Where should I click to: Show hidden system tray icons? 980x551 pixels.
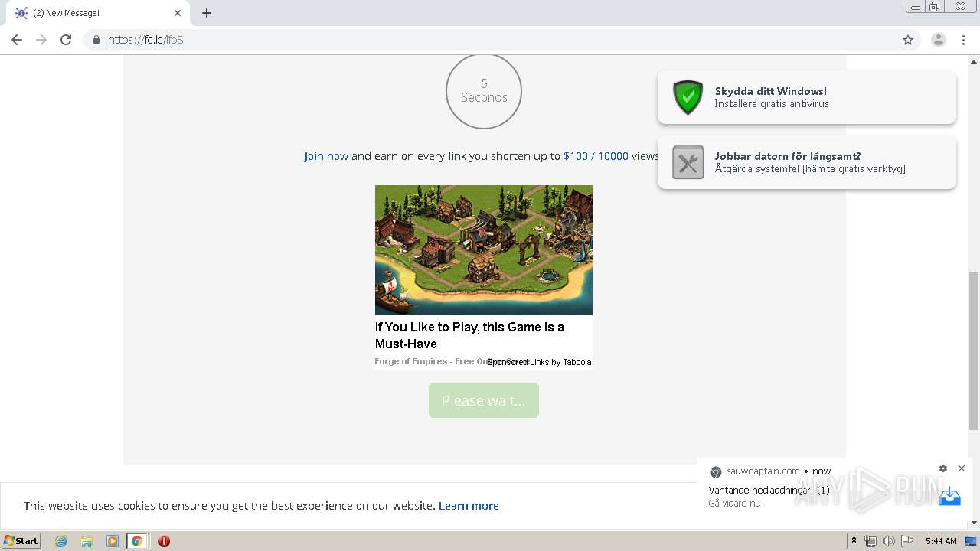(854, 541)
